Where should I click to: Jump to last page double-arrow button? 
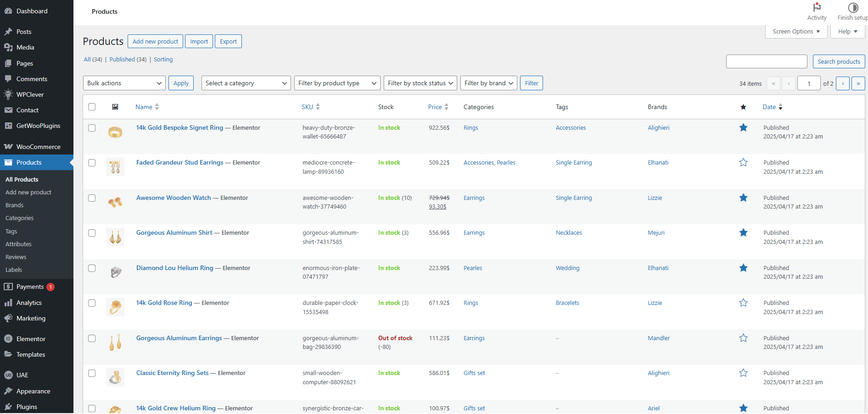coord(858,83)
